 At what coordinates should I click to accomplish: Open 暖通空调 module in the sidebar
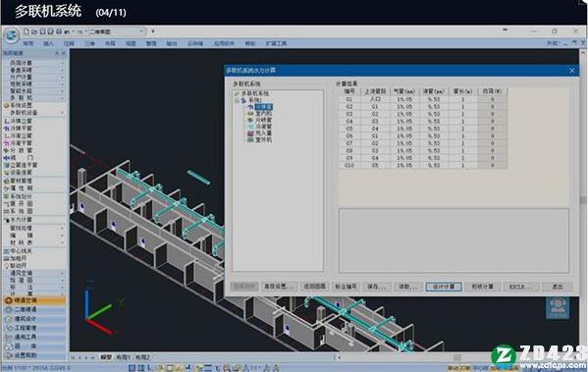click(34, 300)
